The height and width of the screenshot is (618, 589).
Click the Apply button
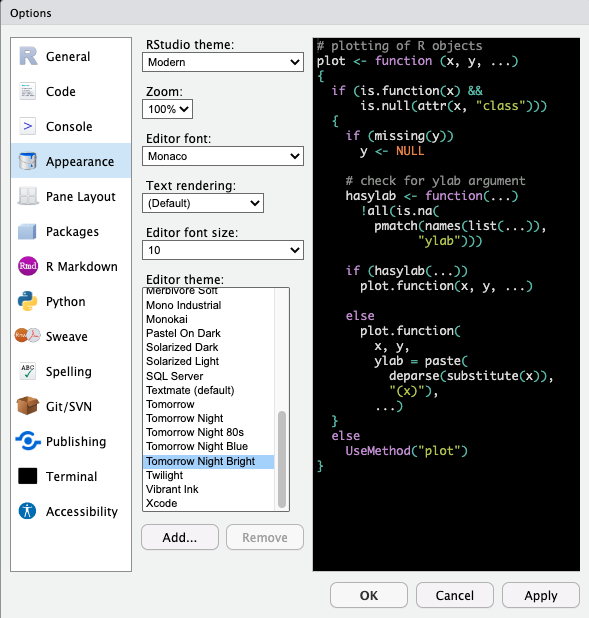[x=541, y=595]
